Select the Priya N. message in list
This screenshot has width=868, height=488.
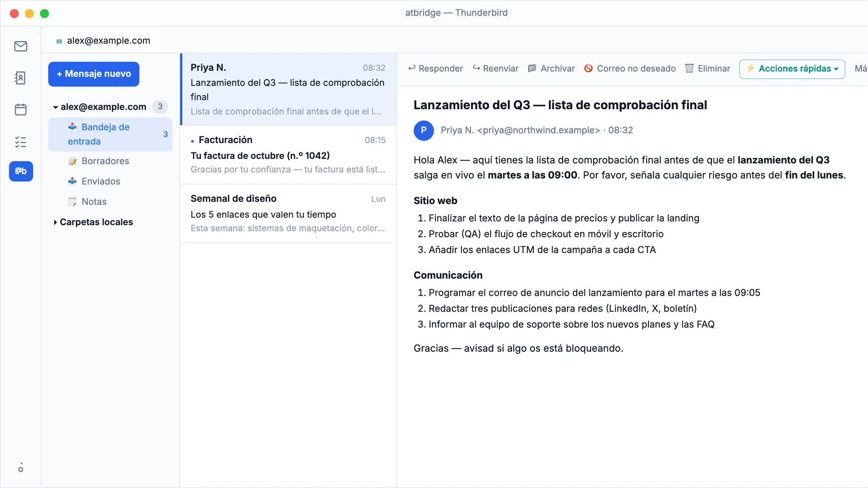tap(289, 89)
